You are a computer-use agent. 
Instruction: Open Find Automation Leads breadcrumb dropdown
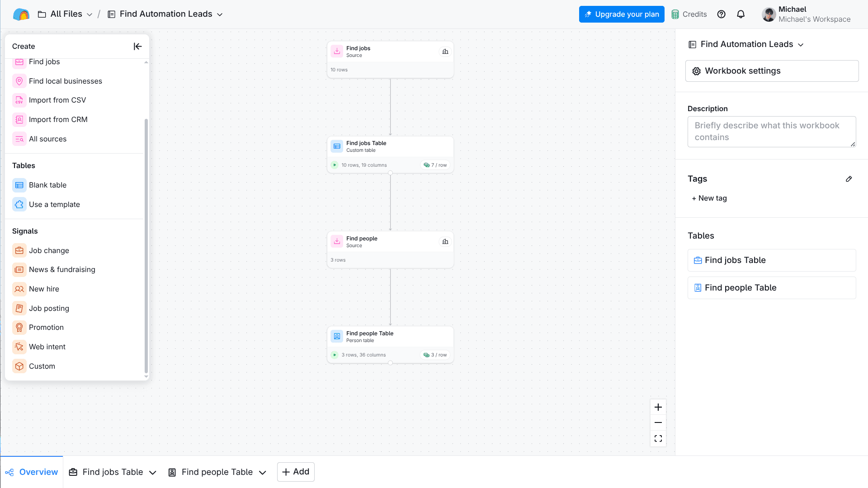[x=220, y=14]
